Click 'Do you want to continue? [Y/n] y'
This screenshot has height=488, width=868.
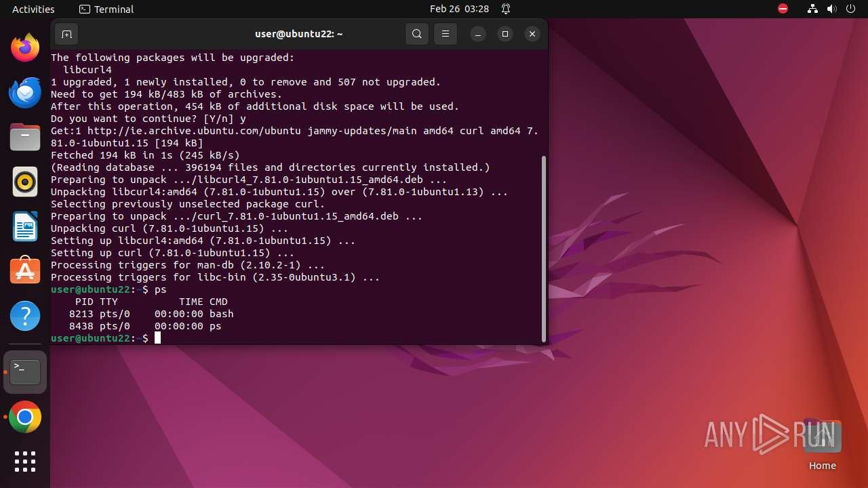[x=149, y=119]
